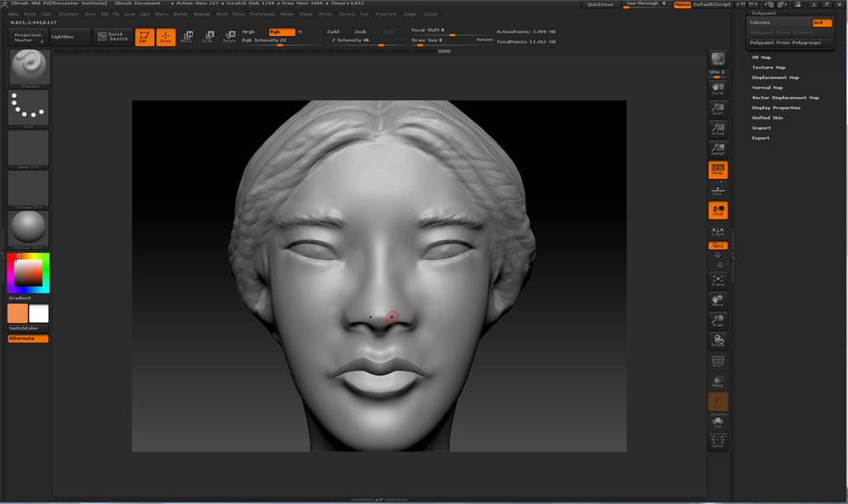848x504 pixels.
Task: Open the Standard brush thumbnail
Action: [x=29, y=68]
